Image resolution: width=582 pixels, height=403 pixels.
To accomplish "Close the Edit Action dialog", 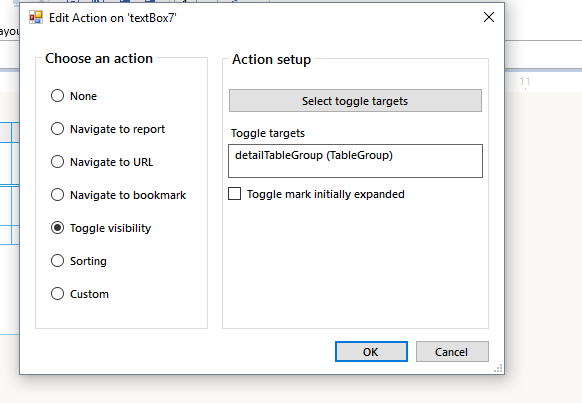I will pos(488,17).
